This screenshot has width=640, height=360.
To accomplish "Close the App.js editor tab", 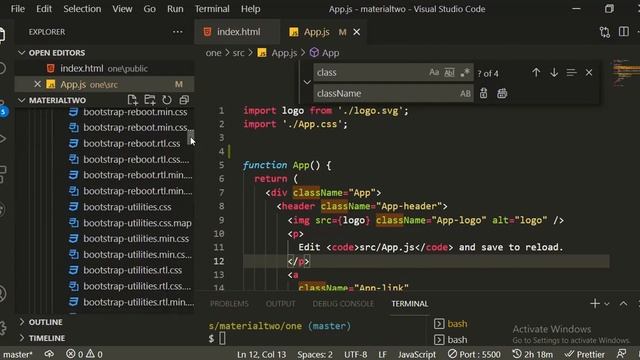I will [x=356, y=32].
